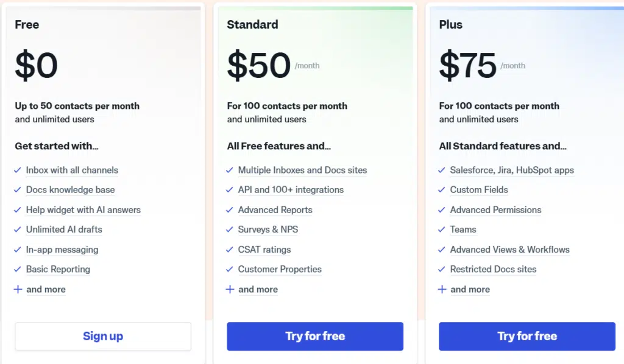
Task: Open the Docs knowledge base link
Action: tap(70, 190)
